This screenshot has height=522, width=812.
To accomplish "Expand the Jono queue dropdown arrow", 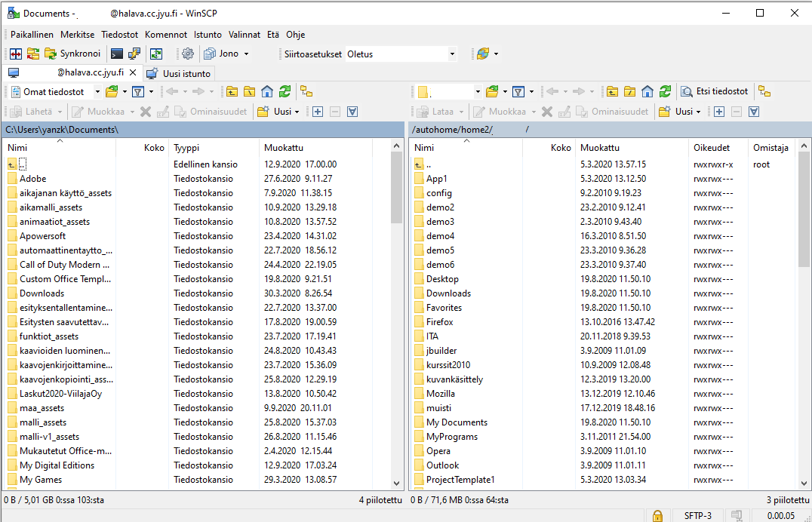I will (246, 54).
